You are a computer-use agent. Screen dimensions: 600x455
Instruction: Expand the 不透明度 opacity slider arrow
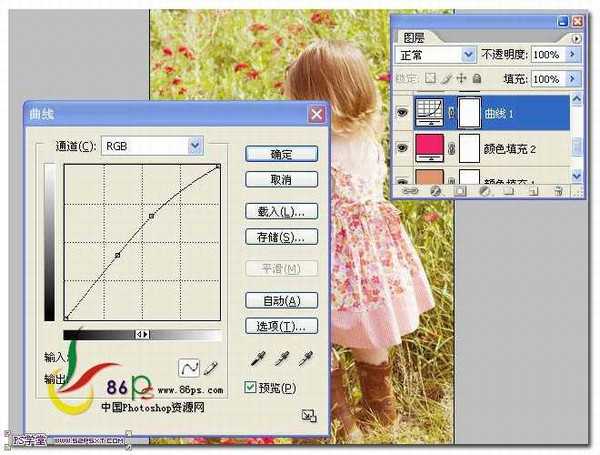pos(573,54)
